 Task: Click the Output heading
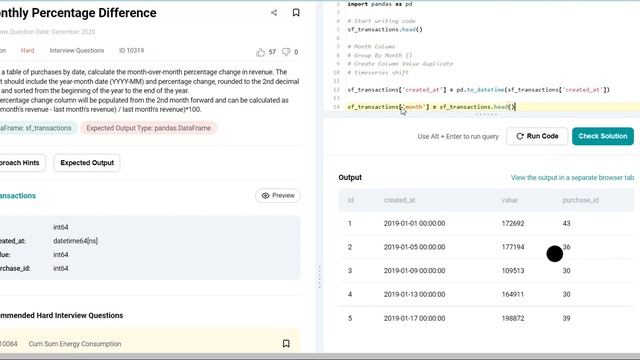point(350,178)
